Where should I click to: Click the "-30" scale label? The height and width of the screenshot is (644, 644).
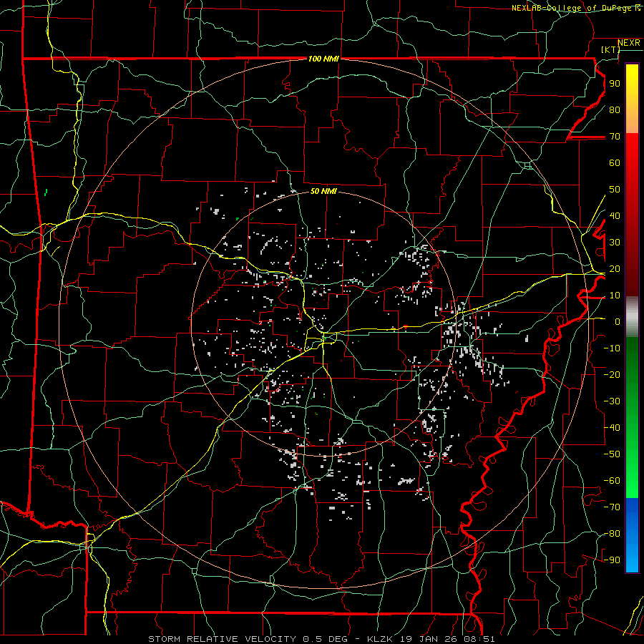click(612, 401)
